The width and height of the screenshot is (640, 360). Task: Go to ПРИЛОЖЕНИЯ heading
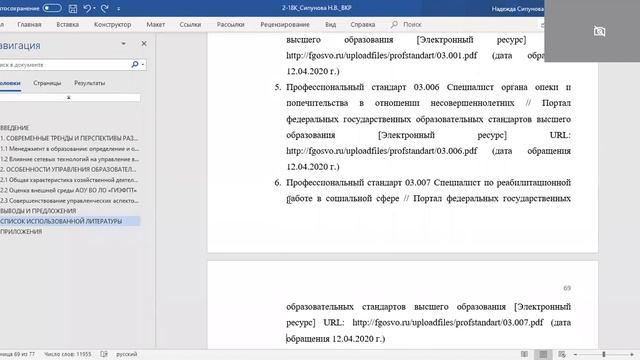tap(21, 231)
